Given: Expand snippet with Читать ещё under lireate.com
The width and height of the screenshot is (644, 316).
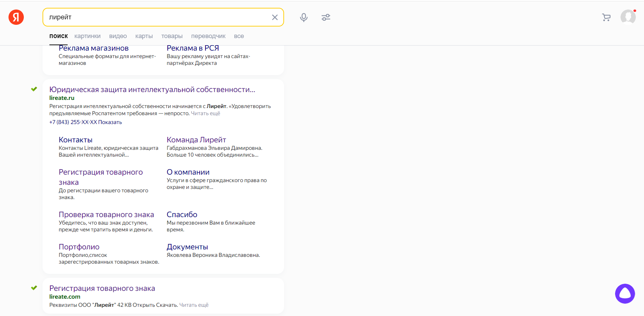Looking at the screenshot, I should (194, 305).
